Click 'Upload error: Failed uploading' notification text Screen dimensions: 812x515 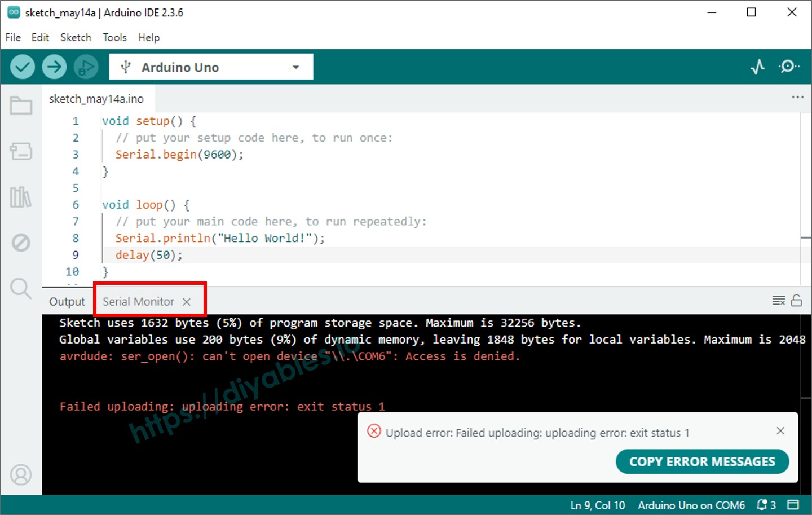[537, 433]
